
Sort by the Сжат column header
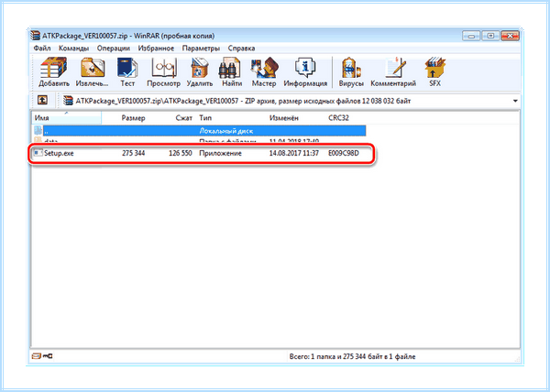click(x=184, y=118)
